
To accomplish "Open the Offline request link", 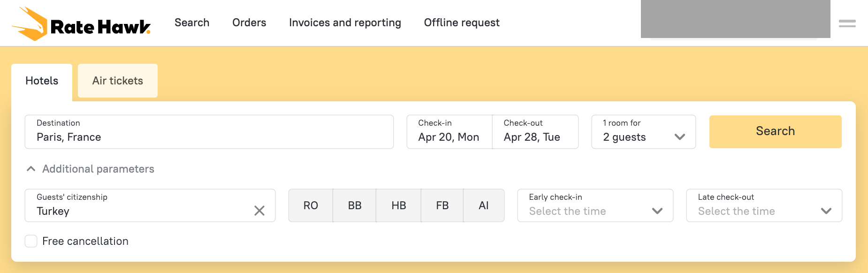I will (462, 23).
